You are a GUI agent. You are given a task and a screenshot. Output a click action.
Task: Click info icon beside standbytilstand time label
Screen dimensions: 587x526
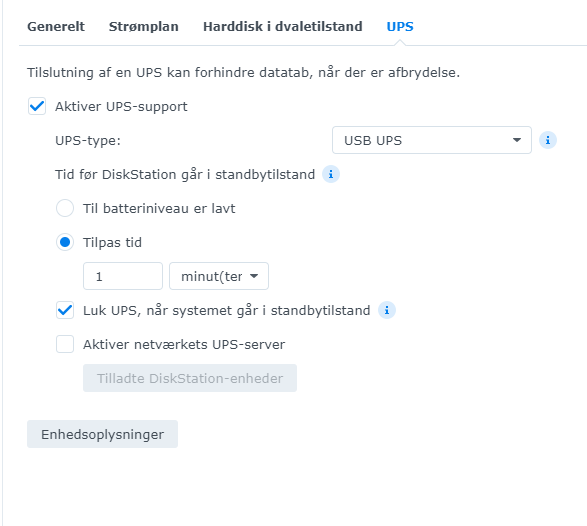pyautogui.click(x=331, y=174)
